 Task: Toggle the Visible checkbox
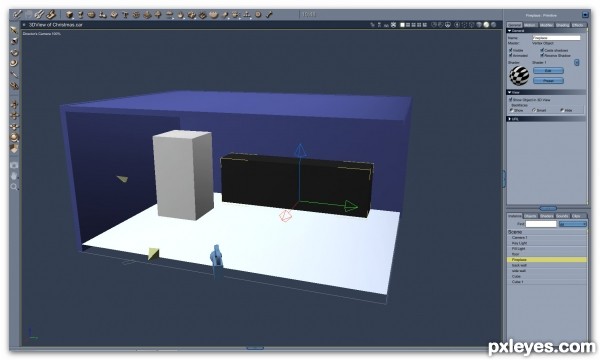click(510, 50)
